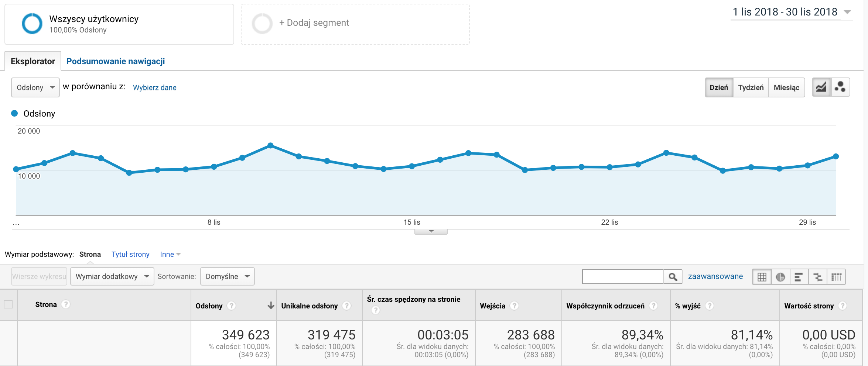
Task: Select the pie chart percentage view icon
Action: tap(780, 277)
